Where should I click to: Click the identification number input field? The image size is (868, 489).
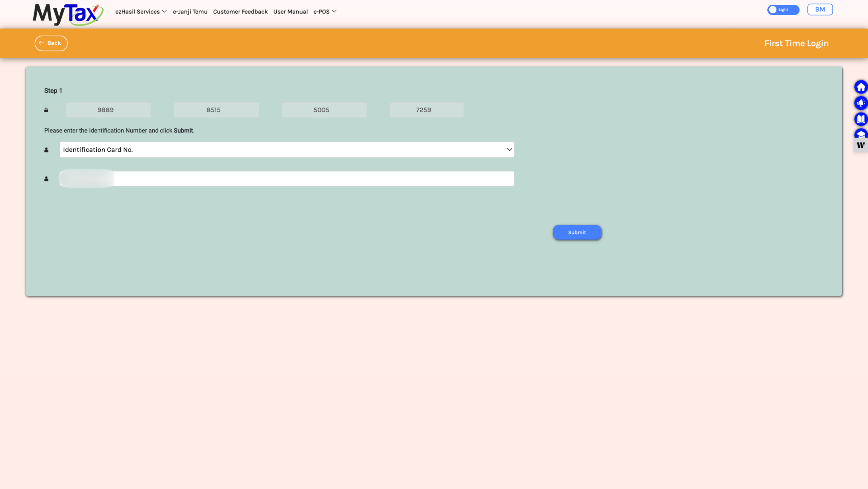[305, 179]
